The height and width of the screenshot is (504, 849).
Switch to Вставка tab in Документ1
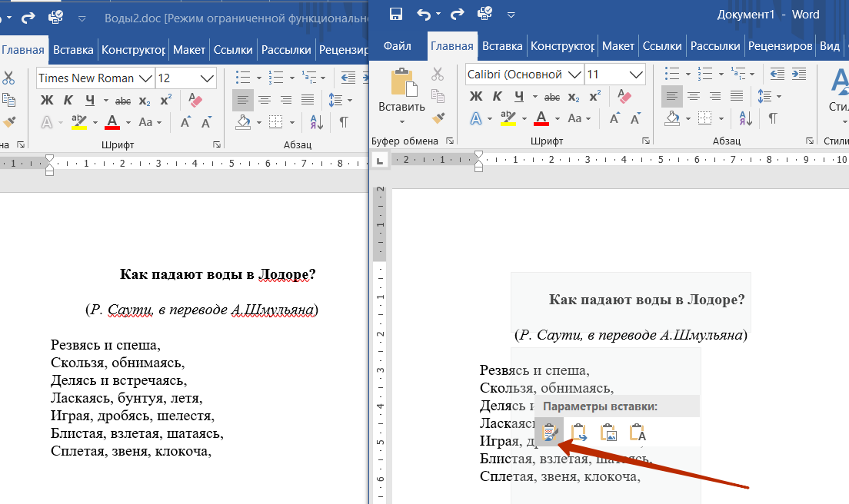click(502, 46)
